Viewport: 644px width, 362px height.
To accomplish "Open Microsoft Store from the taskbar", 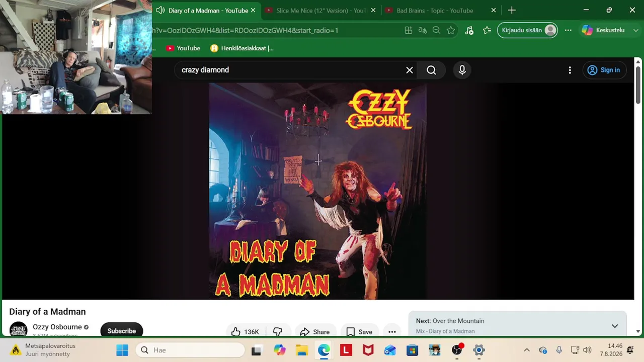I will pos(412,350).
